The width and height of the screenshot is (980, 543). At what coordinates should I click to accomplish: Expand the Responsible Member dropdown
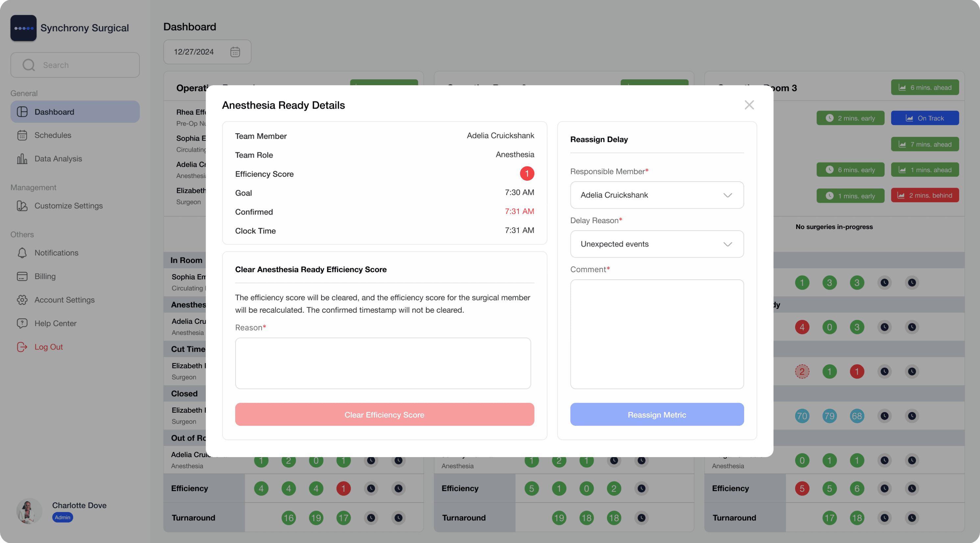[x=657, y=195]
